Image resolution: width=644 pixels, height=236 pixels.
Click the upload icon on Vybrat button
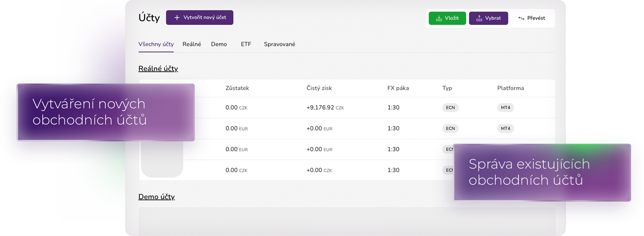(479, 18)
